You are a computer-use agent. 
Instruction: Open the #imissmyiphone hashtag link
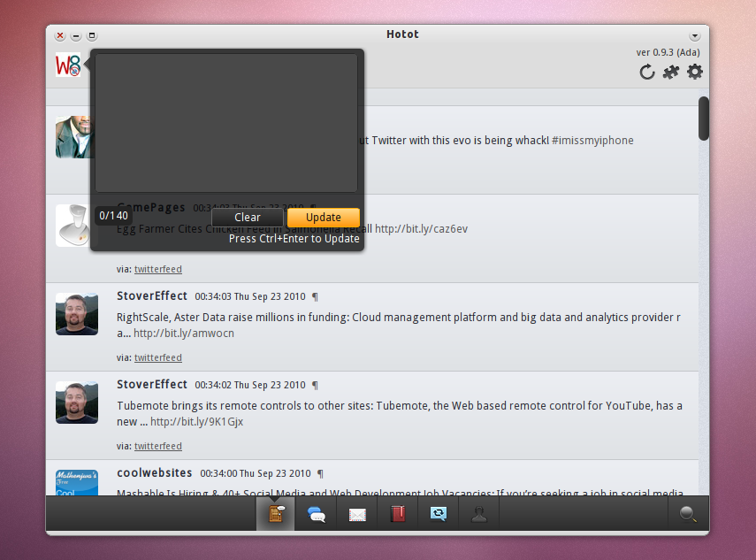pos(592,141)
